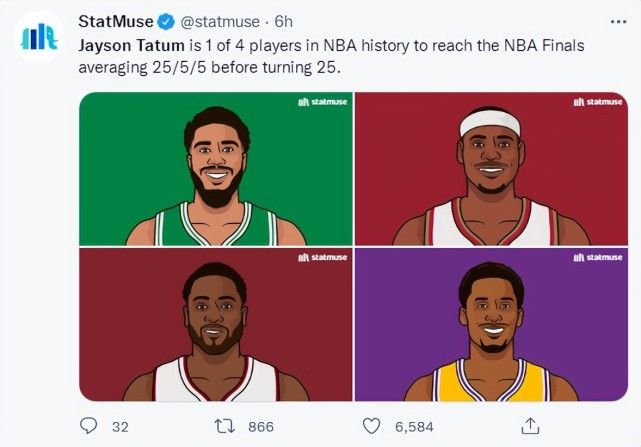Click the 32 replies count
This screenshot has height=447, width=641.
[120, 427]
